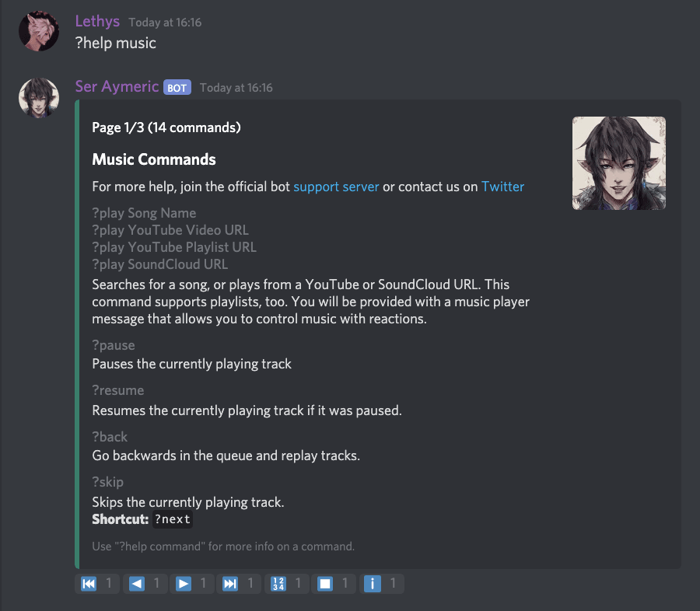This screenshot has height=611, width=700.
Task: Click Lethys's profile avatar
Action: coord(39,32)
